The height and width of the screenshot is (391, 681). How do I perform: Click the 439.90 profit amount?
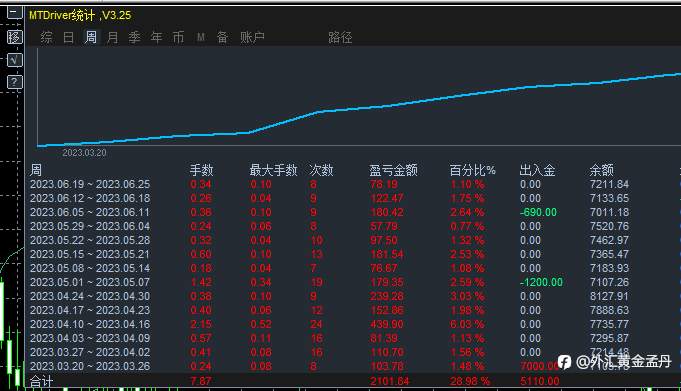[x=387, y=324]
